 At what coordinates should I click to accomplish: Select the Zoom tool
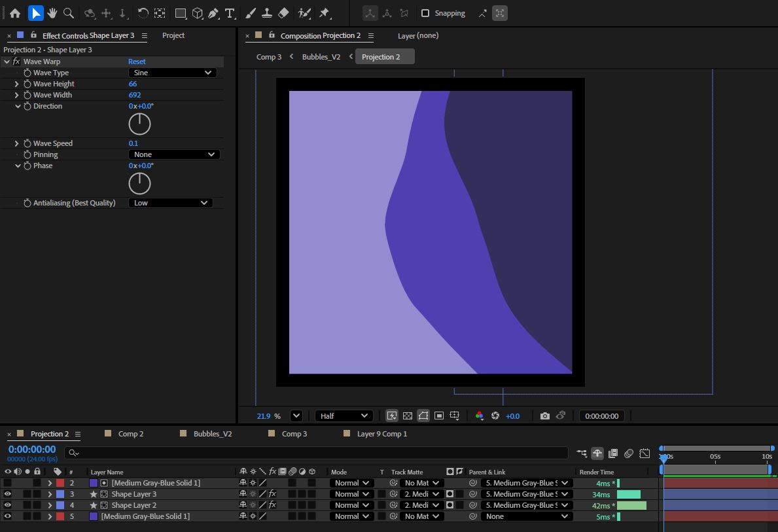point(69,13)
